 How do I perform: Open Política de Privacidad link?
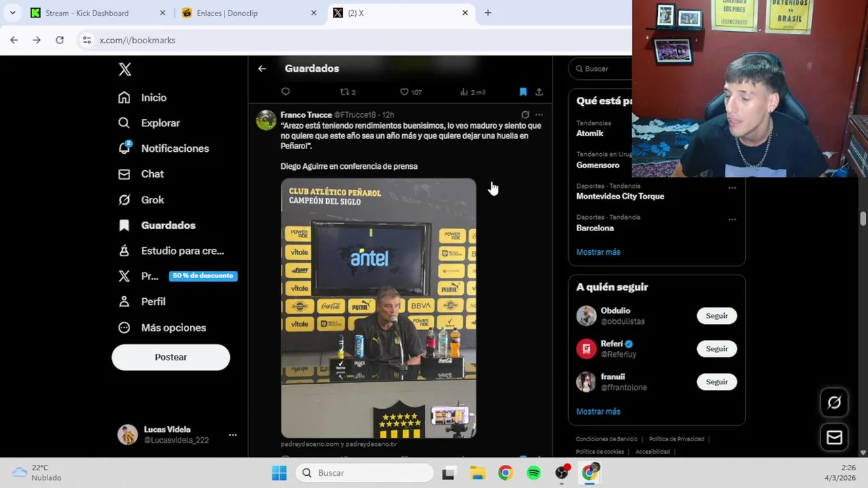[677, 439]
